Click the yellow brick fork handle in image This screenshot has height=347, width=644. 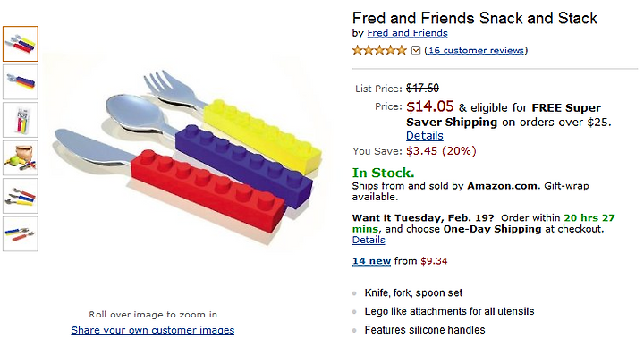pos(263,133)
